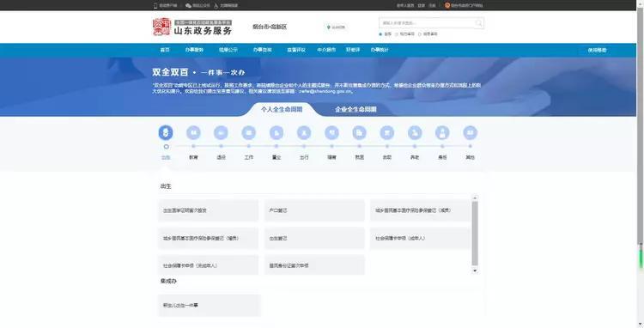644x328 pixels.
Task: Click the 户口登记 service card
Action: click(314, 210)
